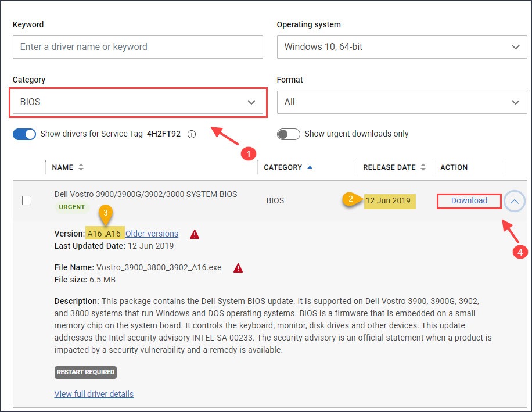Click the File size 6.5 MB text
The height and width of the screenshot is (412, 532).
click(x=85, y=280)
